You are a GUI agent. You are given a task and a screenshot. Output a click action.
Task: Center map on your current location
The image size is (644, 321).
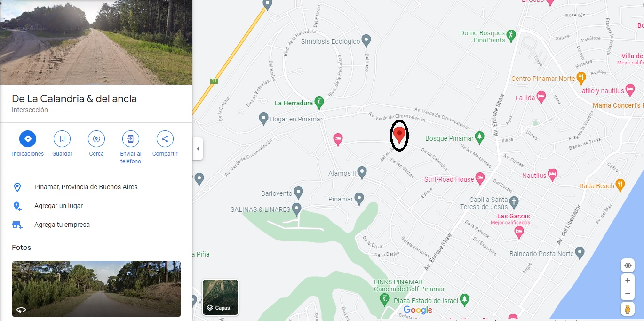[628, 265]
